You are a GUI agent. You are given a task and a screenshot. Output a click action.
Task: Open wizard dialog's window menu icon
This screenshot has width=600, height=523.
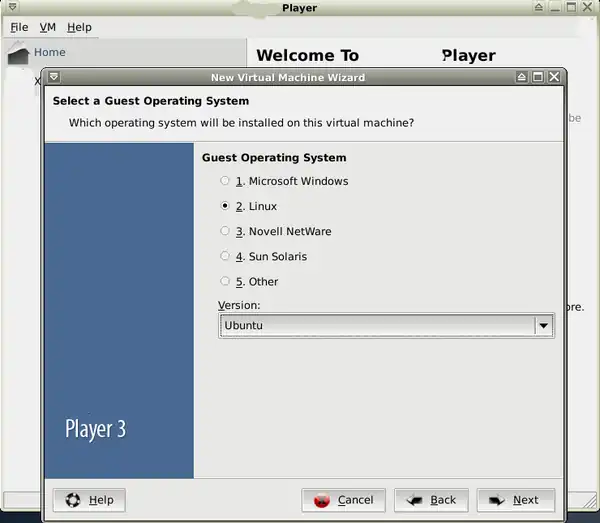coord(54,77)
